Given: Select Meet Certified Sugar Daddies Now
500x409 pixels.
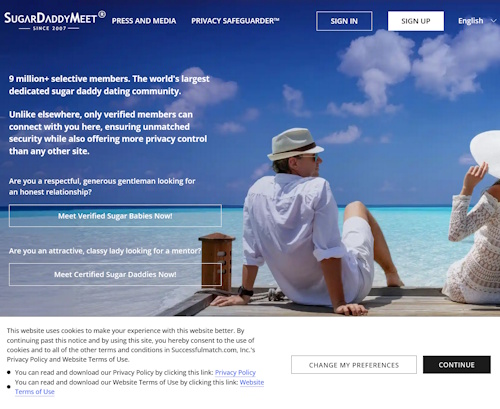Looking at the screenshot, I should [x=115, y=274].
